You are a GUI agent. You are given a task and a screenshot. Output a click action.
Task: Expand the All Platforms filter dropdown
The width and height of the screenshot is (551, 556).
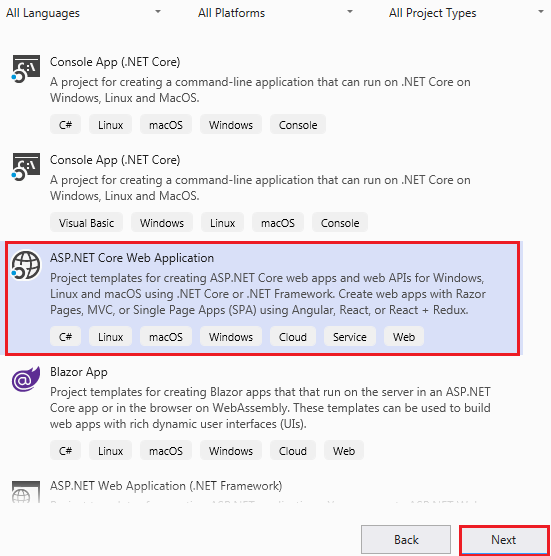pos(276,13)
